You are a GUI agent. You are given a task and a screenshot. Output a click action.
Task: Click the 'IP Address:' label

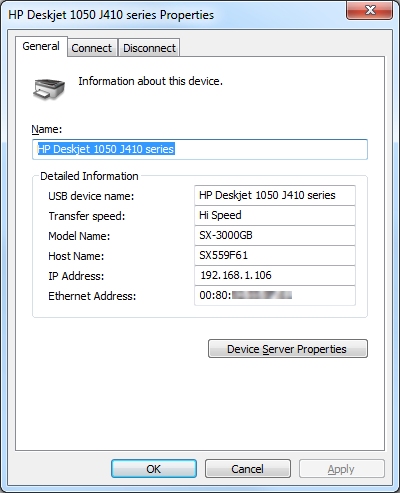pyautogui.click(x=76, y=276)
